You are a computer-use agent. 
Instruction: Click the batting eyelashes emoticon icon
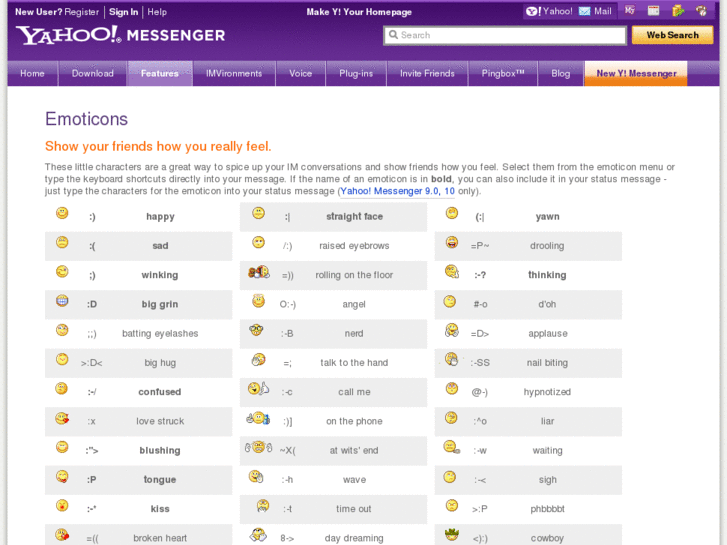tap(62, 330)
